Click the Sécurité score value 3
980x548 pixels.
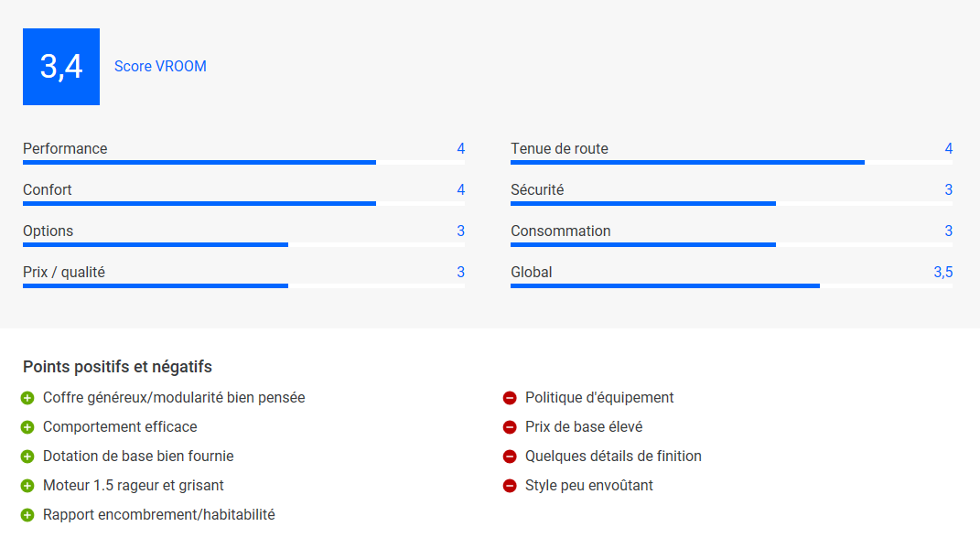[x=948, y=190]
